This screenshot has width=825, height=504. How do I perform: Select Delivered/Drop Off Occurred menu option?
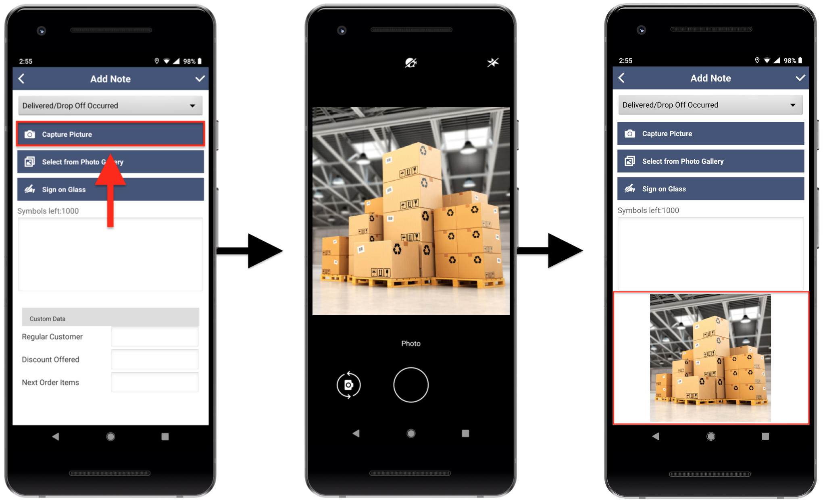(x=111, y=106)
